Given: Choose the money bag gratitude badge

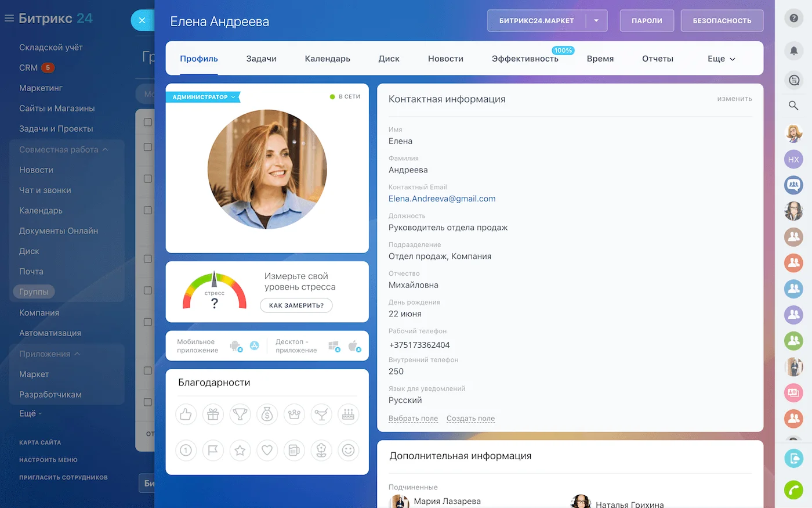Looking at the screenshot, I should (267, 415).
